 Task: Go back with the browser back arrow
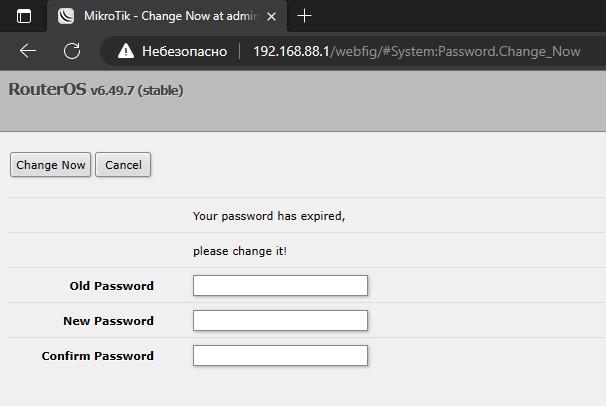tap(28, 51)
